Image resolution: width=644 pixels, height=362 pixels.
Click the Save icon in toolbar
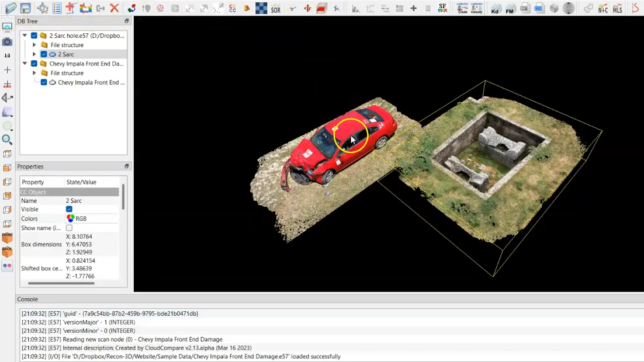(25, 8)
